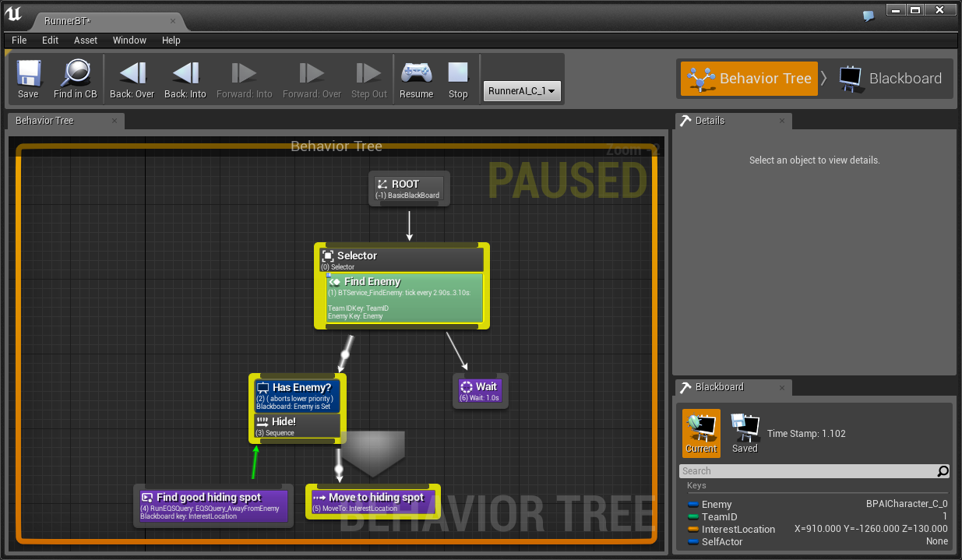
Task: Click Forward: Over toolbar icon
Action: coord(312,73)
